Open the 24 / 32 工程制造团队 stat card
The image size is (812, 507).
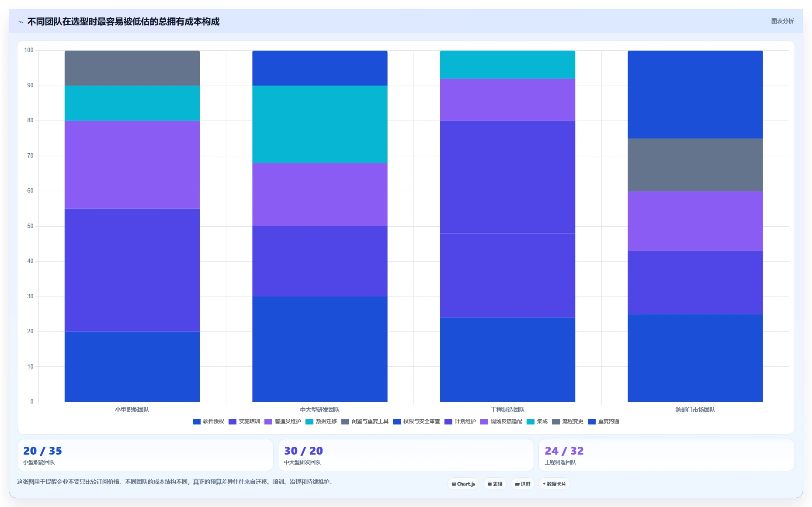point(666,455)
